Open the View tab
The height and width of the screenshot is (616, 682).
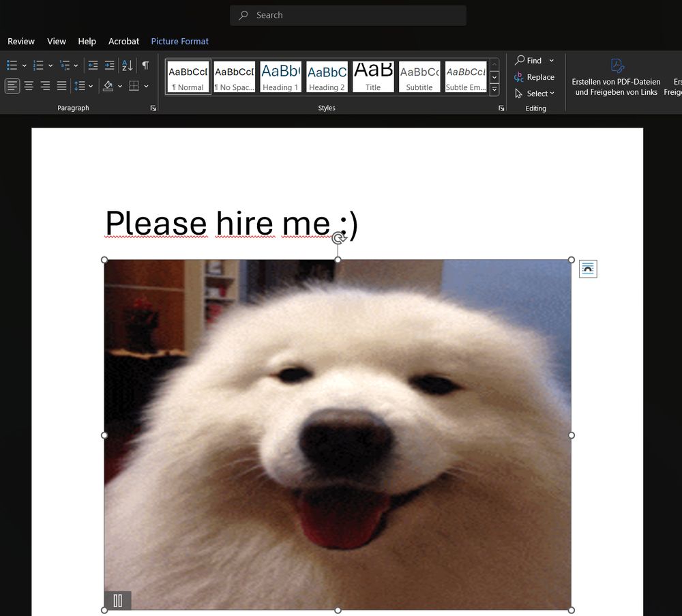pyautogui.click(x=57, y=42)
